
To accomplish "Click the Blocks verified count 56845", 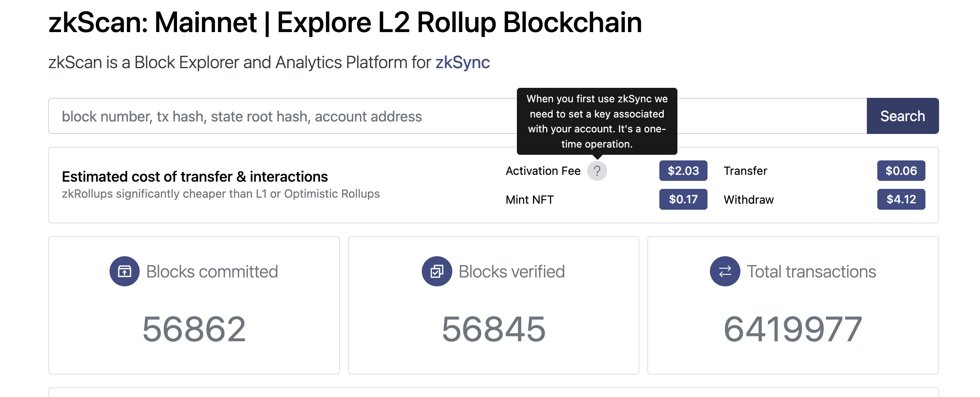I will 494,329.
